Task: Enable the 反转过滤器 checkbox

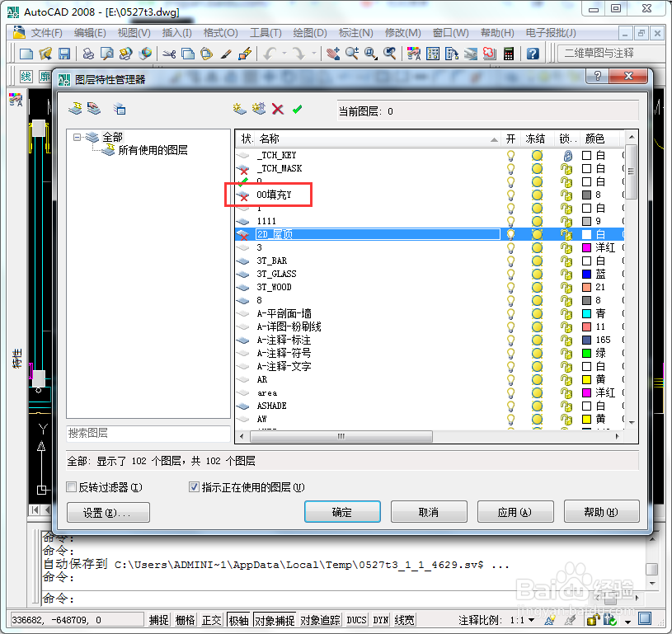Action: [71, 486]
